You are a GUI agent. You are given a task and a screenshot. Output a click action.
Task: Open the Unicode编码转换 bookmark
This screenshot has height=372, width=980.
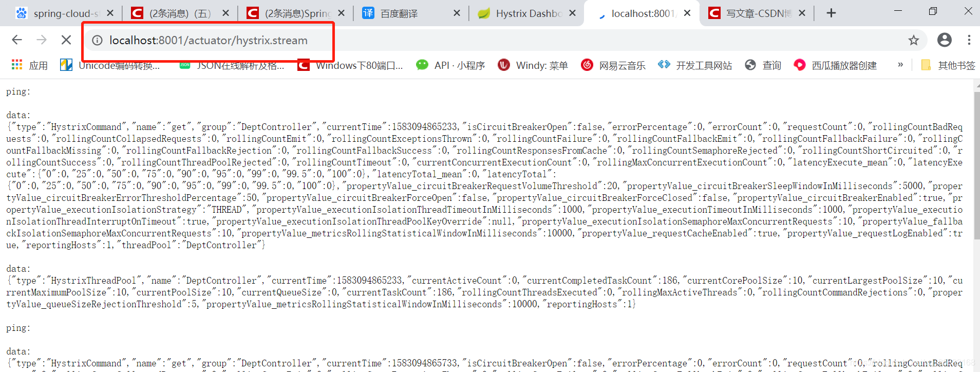[x=110, y=65]
